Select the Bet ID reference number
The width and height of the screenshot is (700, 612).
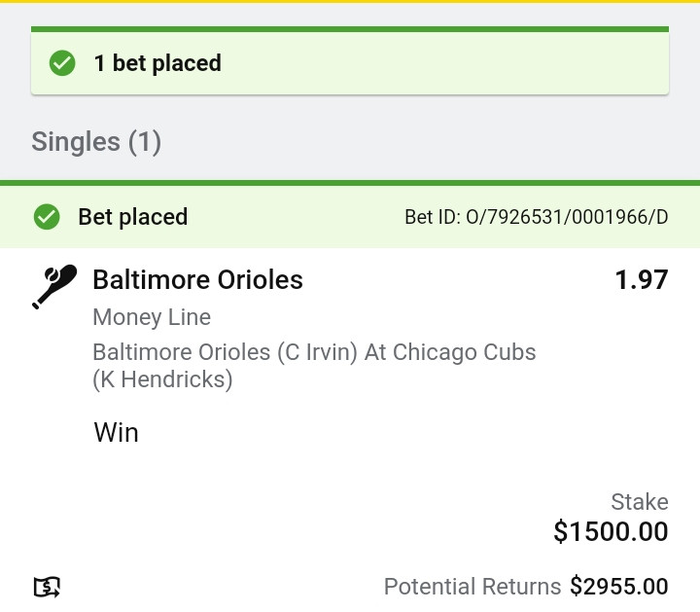click(x=536, y=217)
